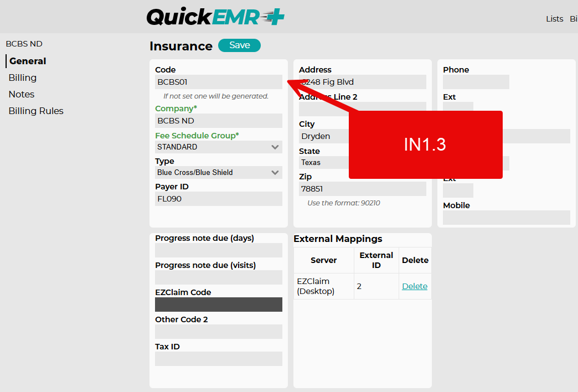Click External ID value 2

point(359,286)
